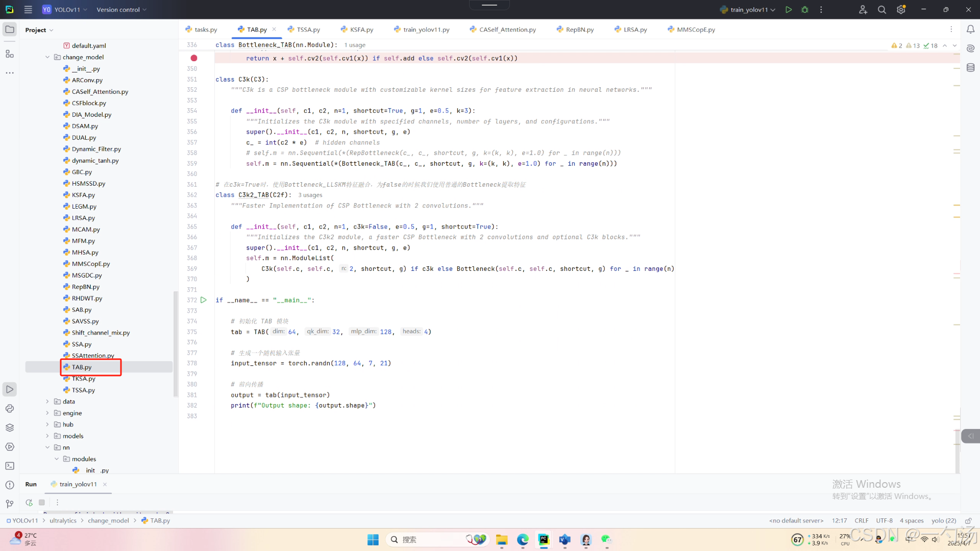Open the Structure tool window icon
980x551 pixels.
click(10, 54)
